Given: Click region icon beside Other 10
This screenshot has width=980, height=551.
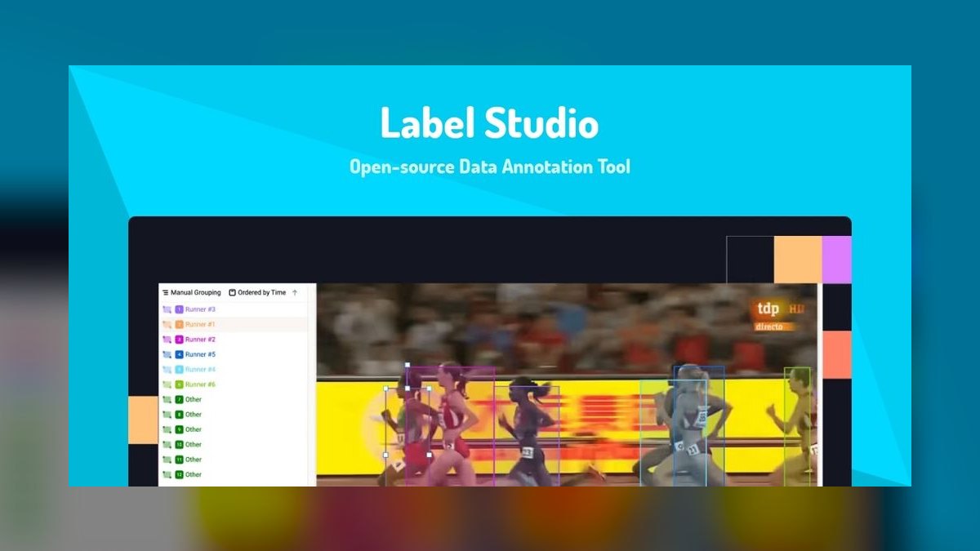Looking at the screenshot, I should 167,445.
